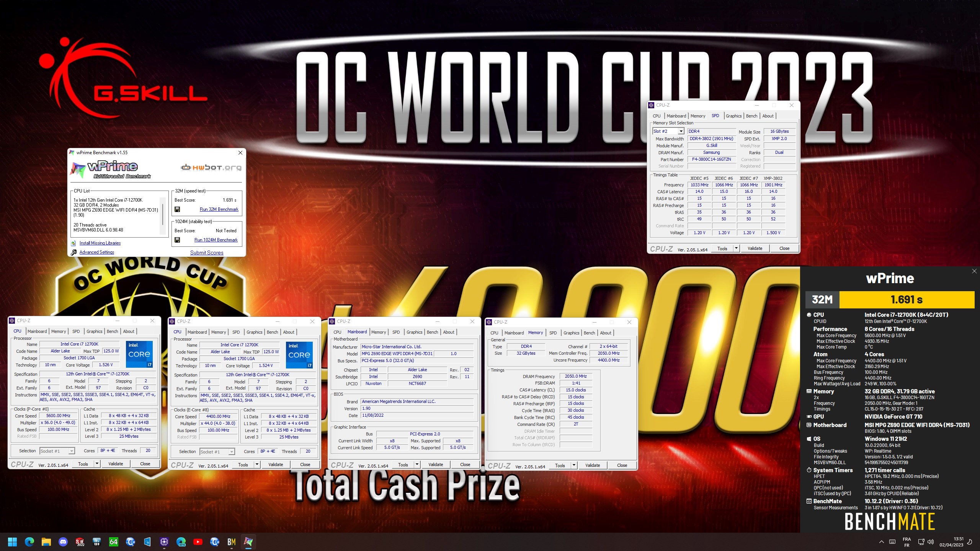Click Validate in E-Core CPU-Z window
Image resolution: width=980 pixels, height=551 pixels.
pyautogui.click(x=276, y=465)
